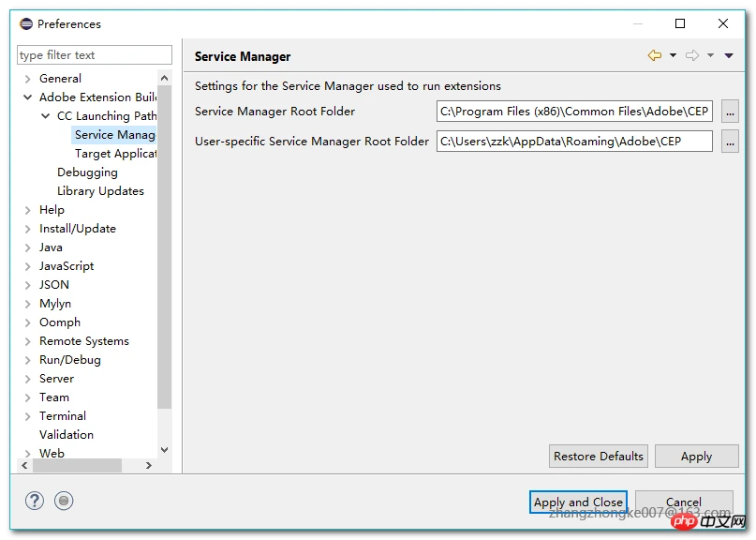Select the Help preferences item
The image size is (756, 540).
pos(52,210)
